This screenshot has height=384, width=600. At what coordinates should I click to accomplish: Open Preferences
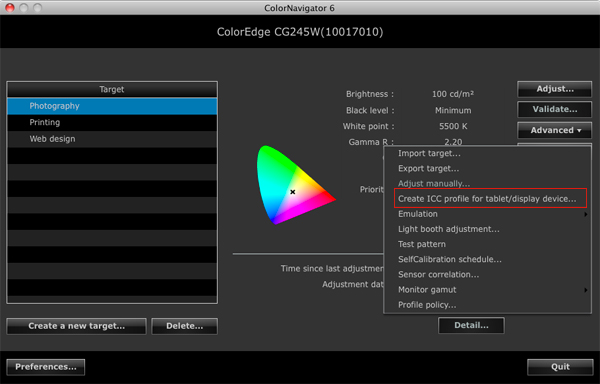pos(46,367)
